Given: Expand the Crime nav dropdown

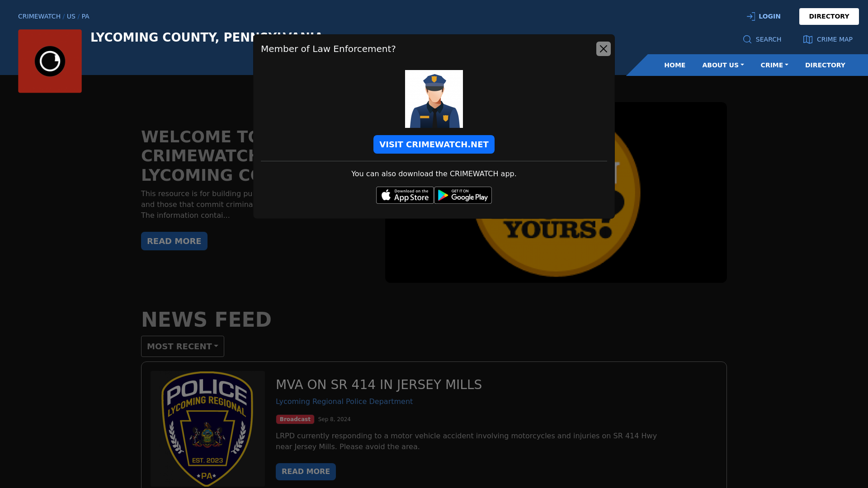Looking at the screenshot, I should [x=774, y=65].
